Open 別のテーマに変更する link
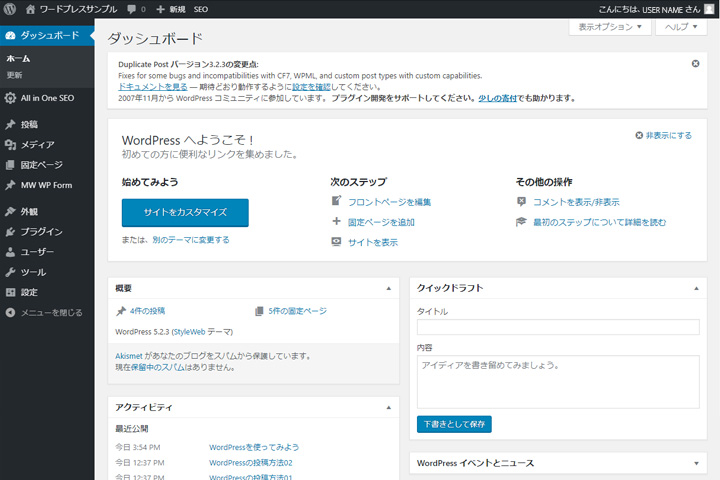The height and width of the screenshot is (480, 720). tap(191, 240)
